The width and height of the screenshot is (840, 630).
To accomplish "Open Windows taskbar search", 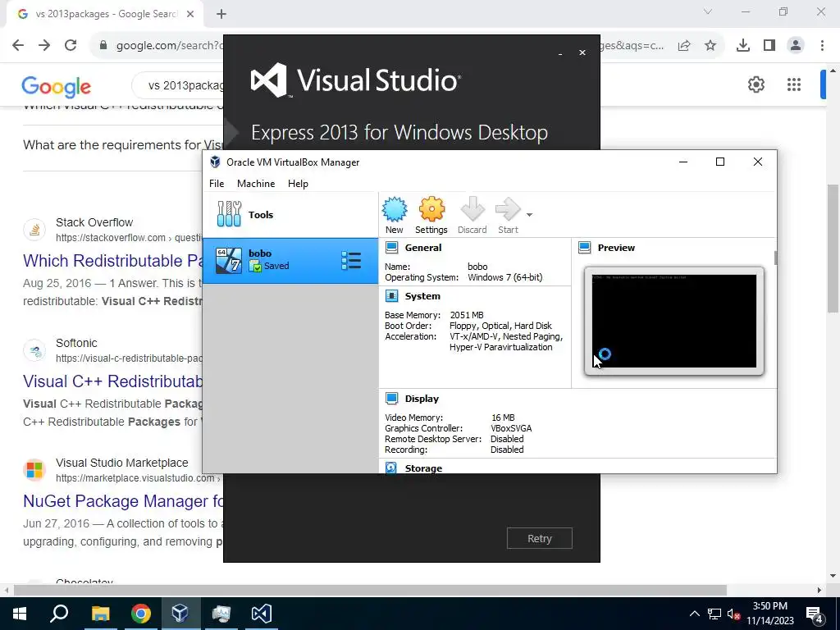I will (59, 614).
